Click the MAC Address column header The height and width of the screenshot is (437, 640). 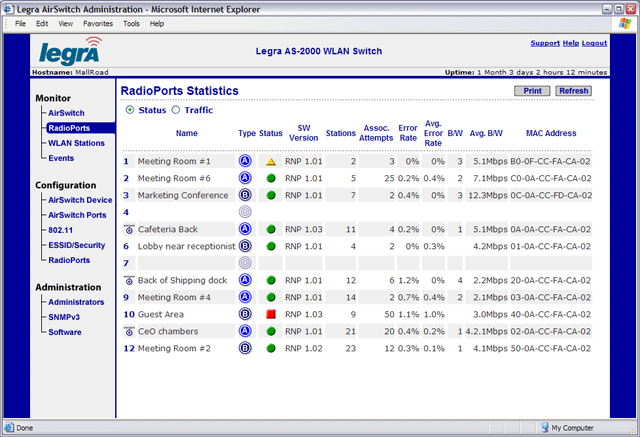551,133
